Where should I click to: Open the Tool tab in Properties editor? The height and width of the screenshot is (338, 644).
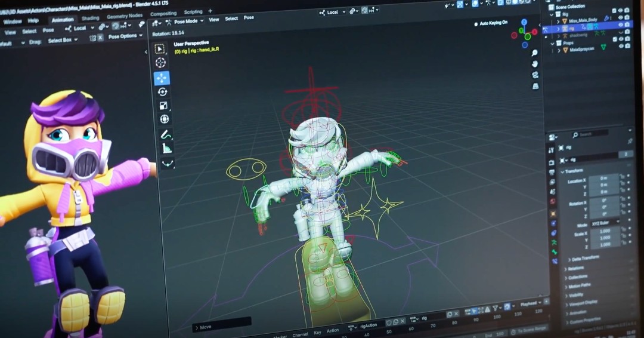pyautogui.click(x=551, y=150)
